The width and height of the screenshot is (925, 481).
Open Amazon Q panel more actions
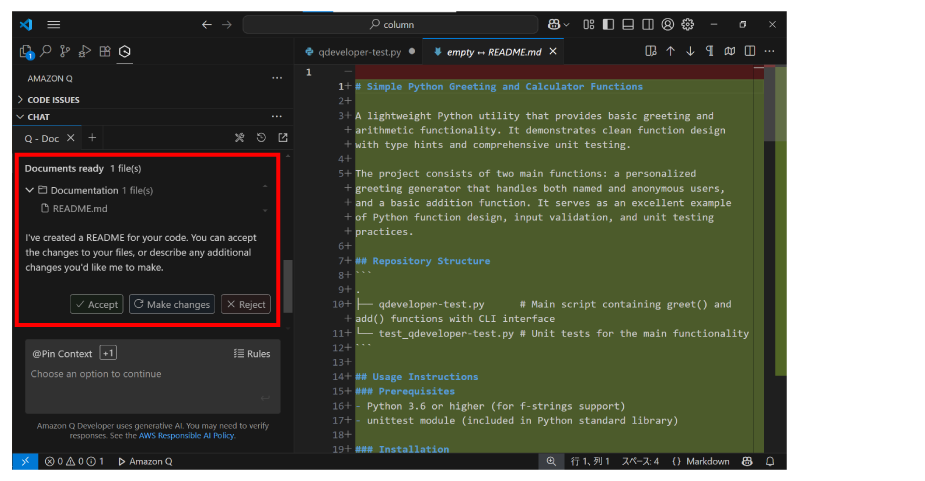pos(277,78)
